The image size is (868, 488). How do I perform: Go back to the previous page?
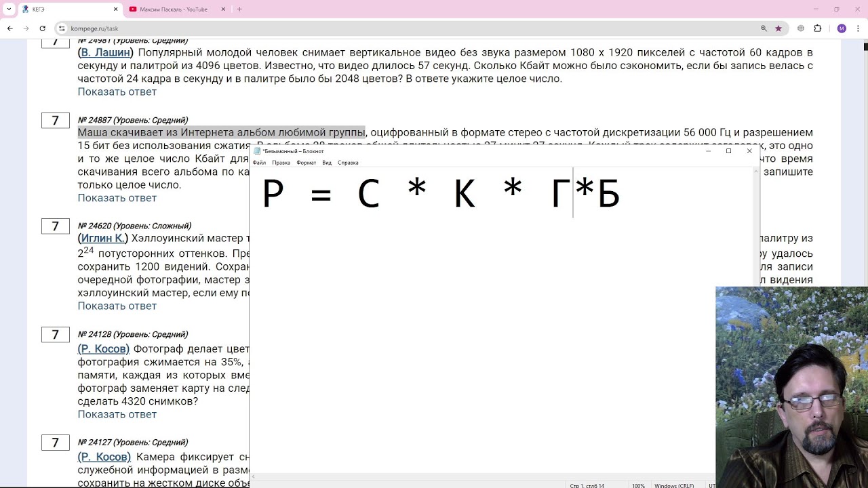click(10, 28)
